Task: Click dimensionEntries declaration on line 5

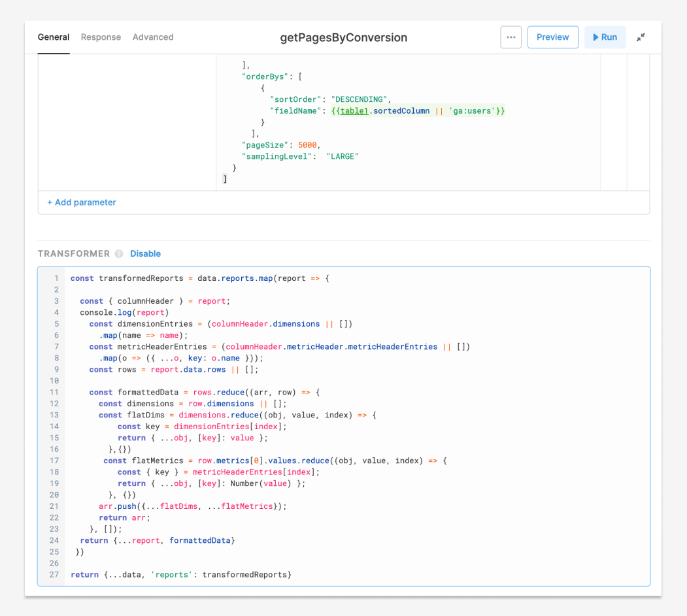Action: 221,324
